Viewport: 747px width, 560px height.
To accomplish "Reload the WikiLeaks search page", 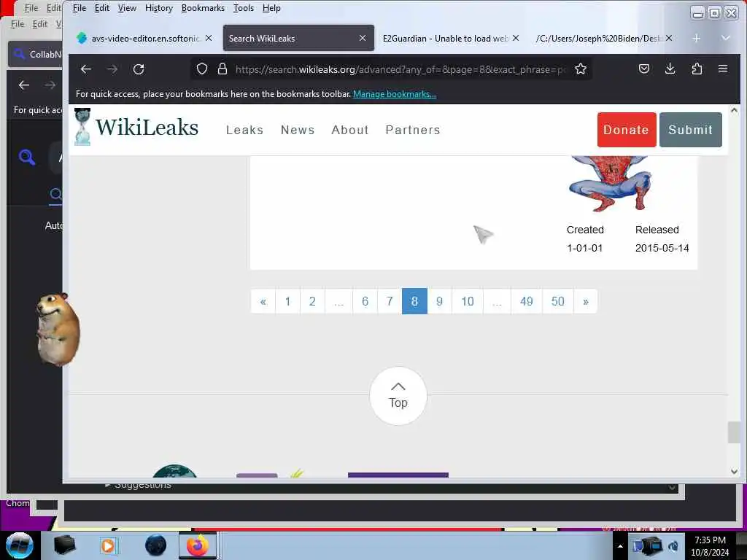I will [139, 69].
